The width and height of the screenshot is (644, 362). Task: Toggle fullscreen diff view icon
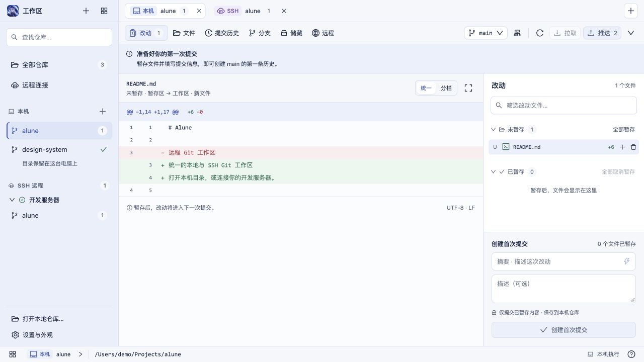[468, 88]
